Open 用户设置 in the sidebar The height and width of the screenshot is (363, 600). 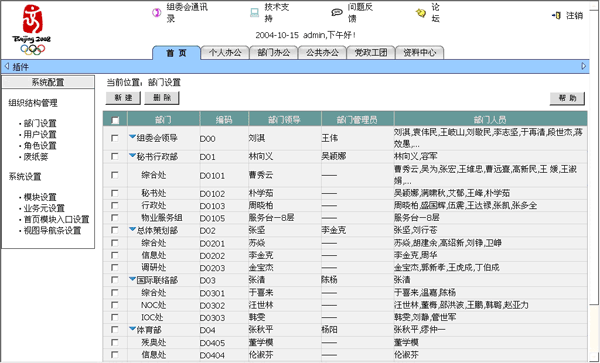tap(40, 134)
